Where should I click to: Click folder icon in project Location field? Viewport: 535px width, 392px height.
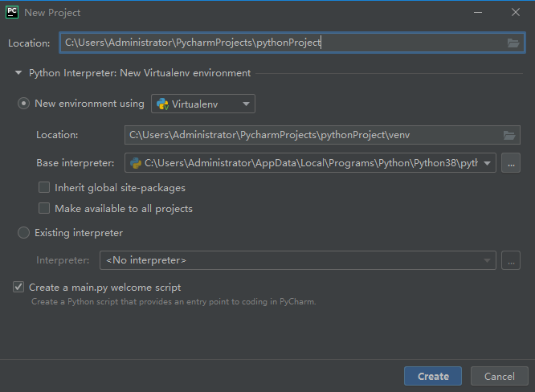click(x=513, y=43)
